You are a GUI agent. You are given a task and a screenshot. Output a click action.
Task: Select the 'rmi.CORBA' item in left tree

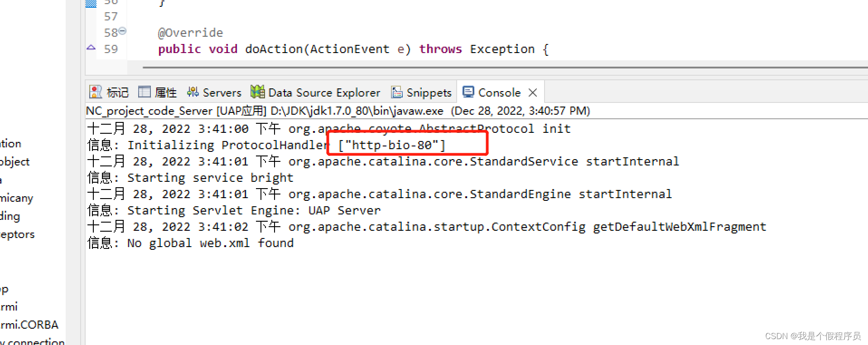click(x=29, y=325)
